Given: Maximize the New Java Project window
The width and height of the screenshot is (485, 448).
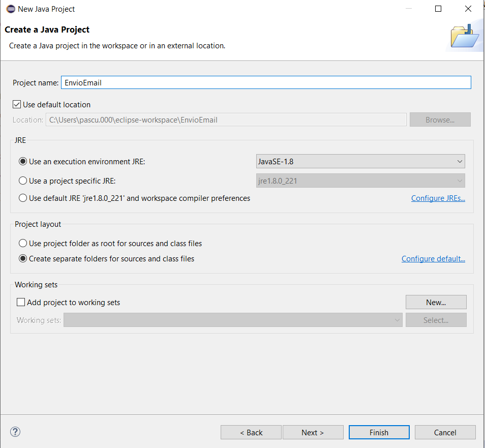Looking at the screenshot, I should point(438,9).
